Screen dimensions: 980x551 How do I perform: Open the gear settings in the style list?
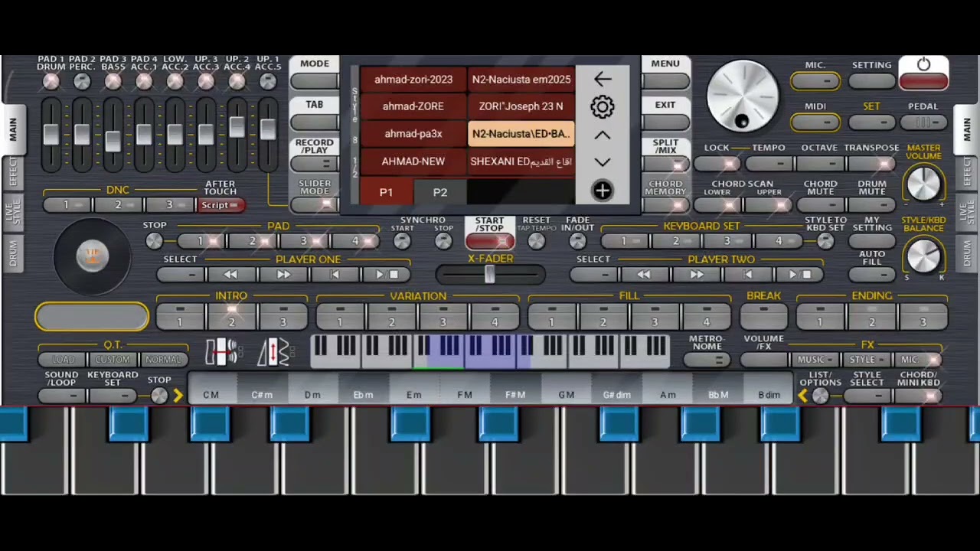coord(603,107)
